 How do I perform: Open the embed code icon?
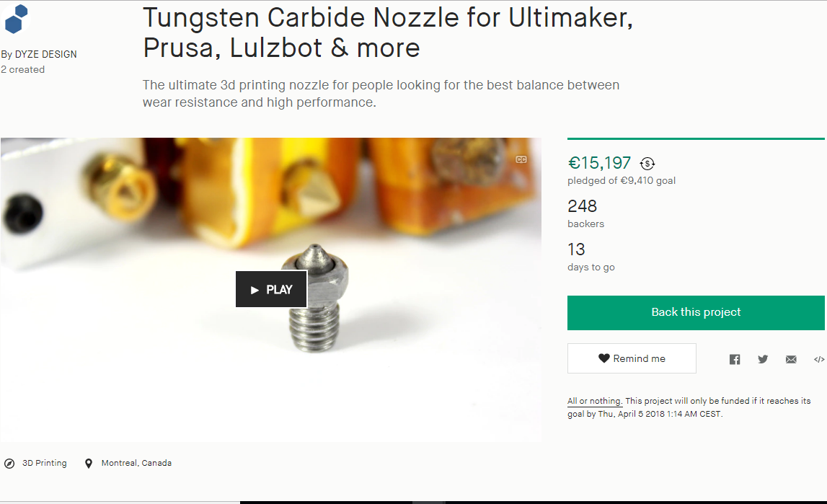point(819,360)
